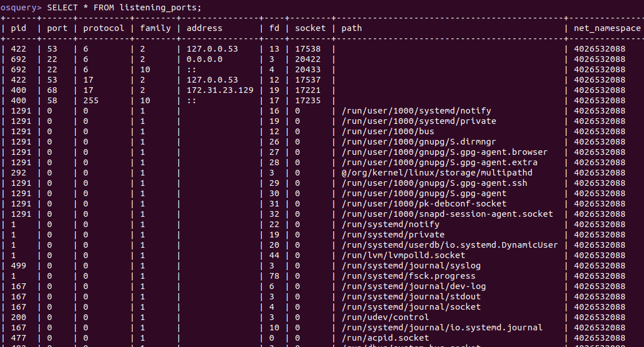Click the pid column header
The height and width of the screenshot is (347, 644).
click(x=18, y=28)
